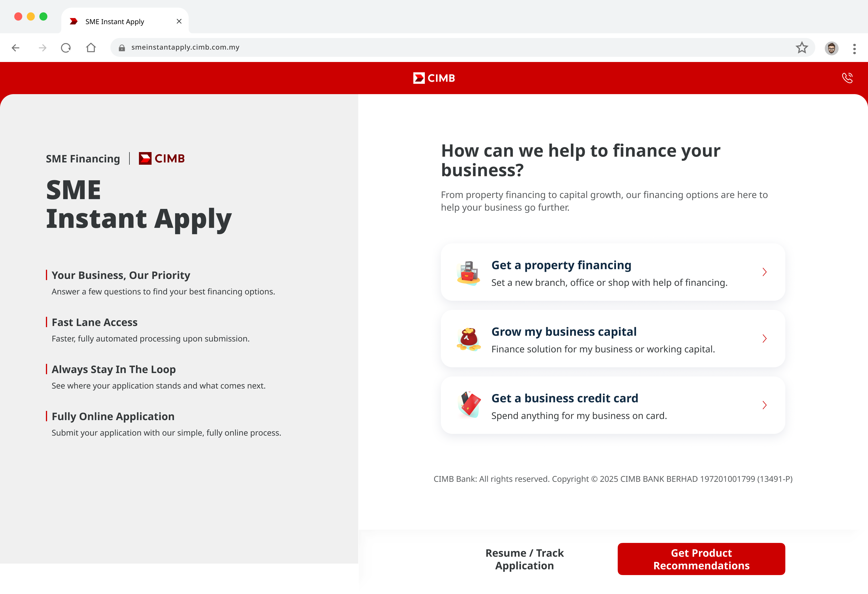
Task: Open Get a business credit card option
Action: tap(613, 405)
